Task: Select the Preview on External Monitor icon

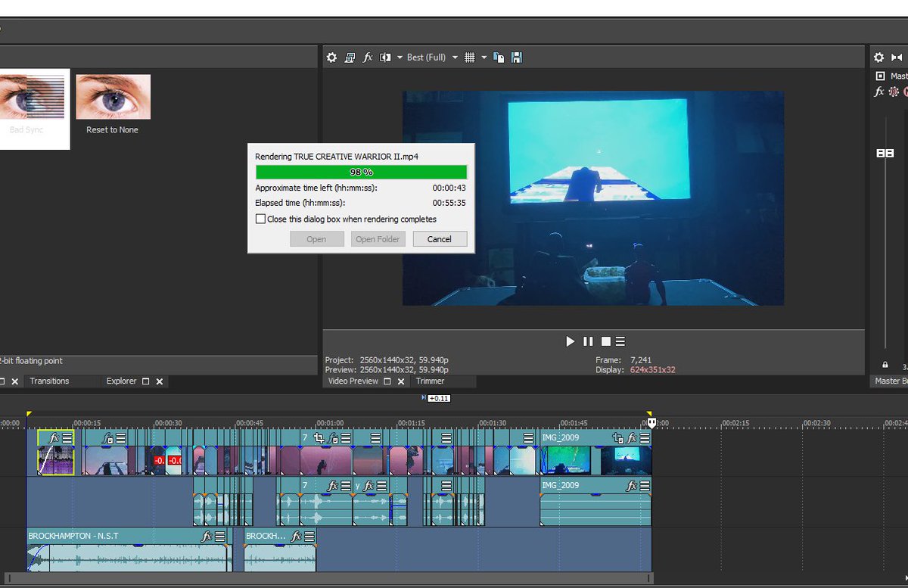Action: 350,57
